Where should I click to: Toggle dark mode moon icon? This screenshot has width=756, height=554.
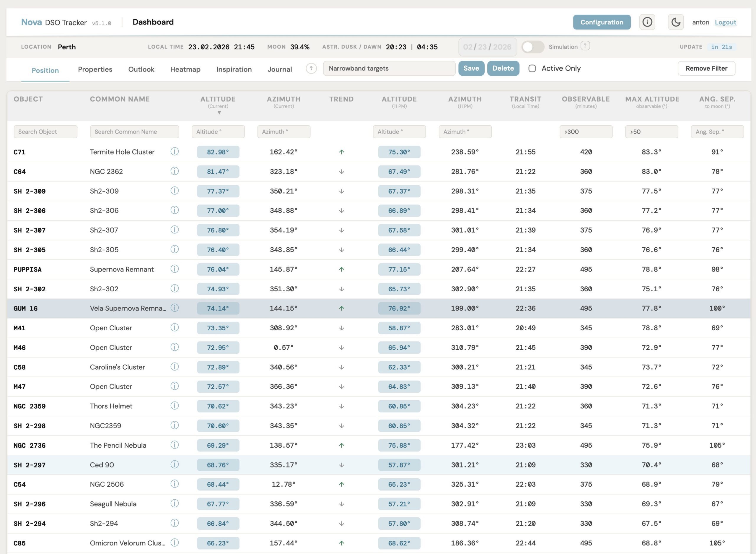pyautogui.click(x=675, y=22)
